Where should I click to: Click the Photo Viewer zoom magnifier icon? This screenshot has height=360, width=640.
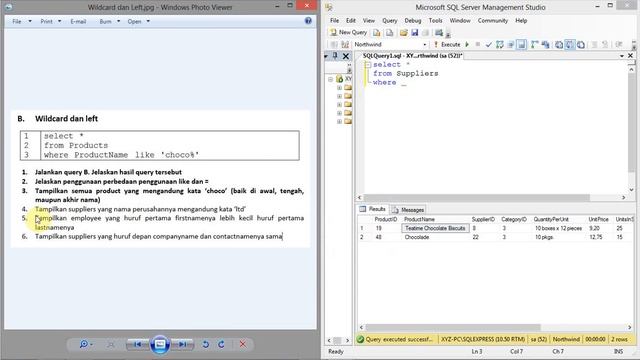pyautogui.click(x=85, y=344)
